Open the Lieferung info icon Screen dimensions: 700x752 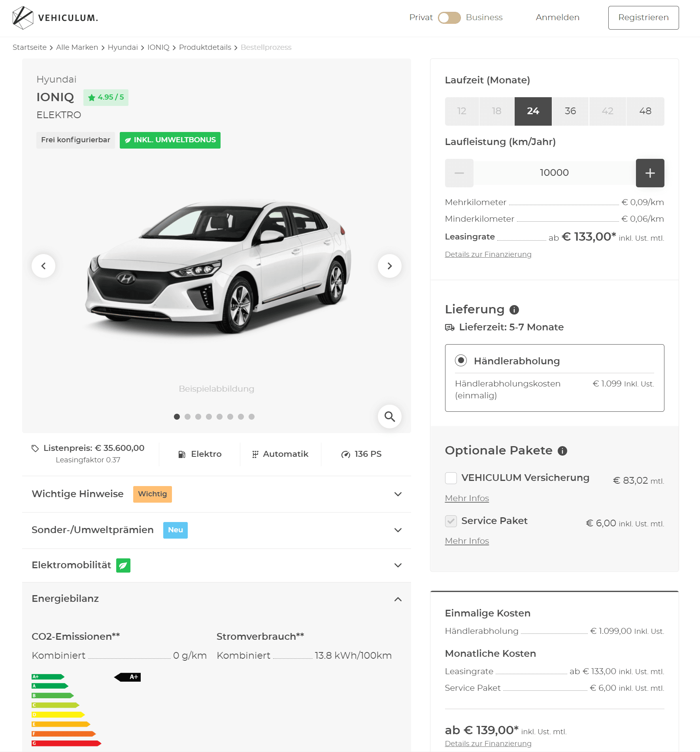point(514,310)
